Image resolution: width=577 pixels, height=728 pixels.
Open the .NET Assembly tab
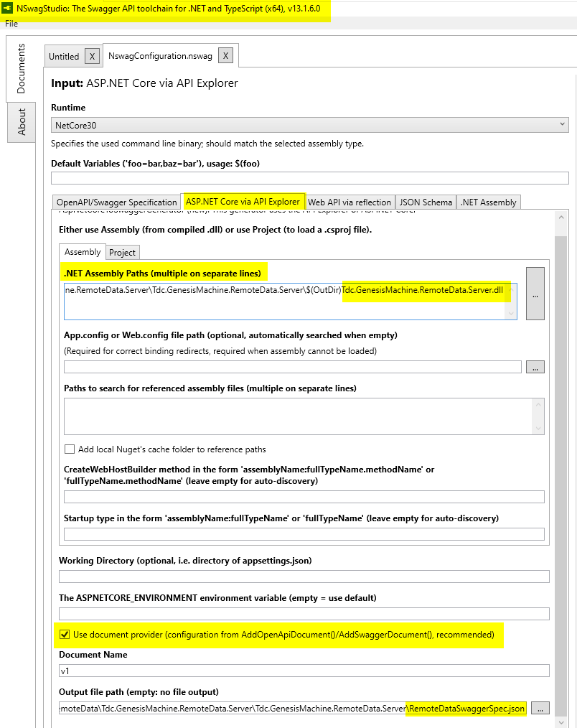488,202
